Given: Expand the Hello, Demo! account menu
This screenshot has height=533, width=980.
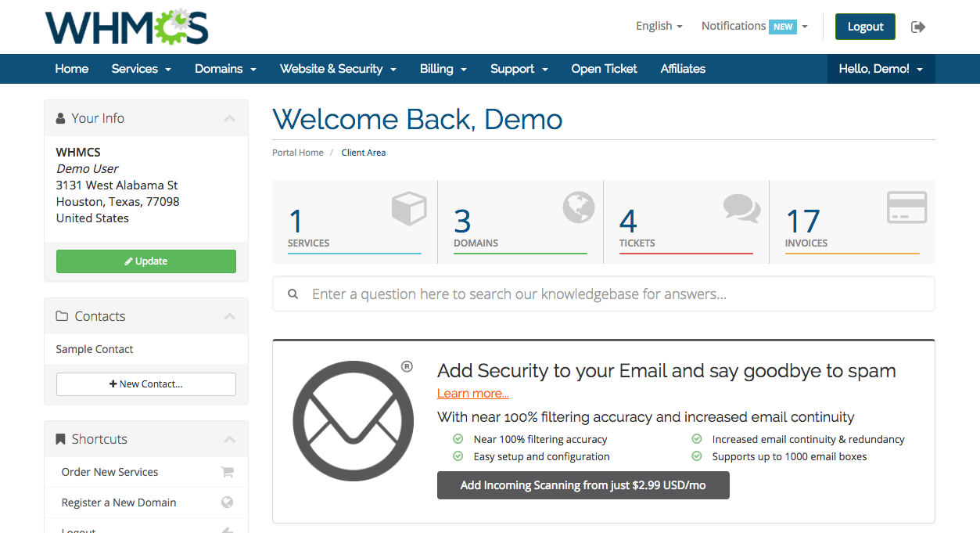Looking at the screenshot, I should (881, 69).
